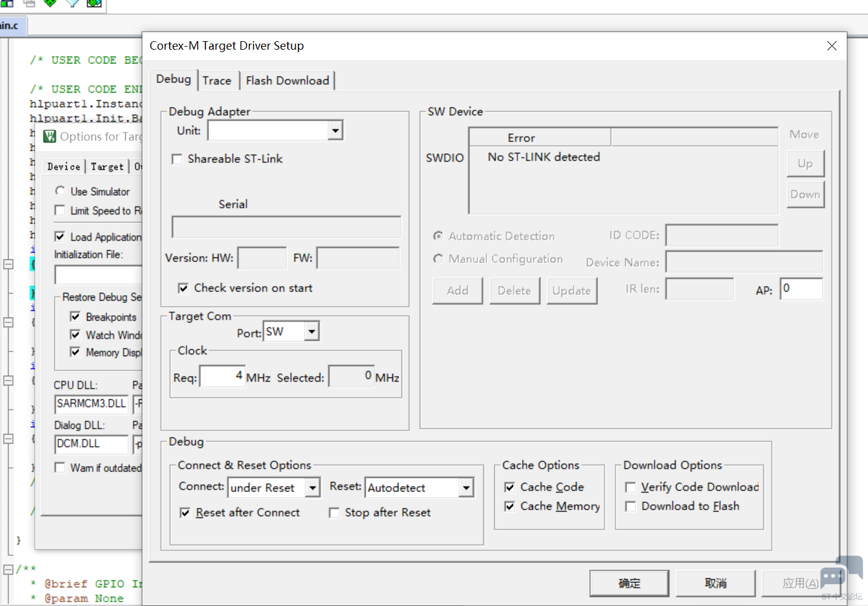This screenshot has height=606, width=868.
Task: Open the Trace tab
Action: pyautogui.click(x=217, y=81)
